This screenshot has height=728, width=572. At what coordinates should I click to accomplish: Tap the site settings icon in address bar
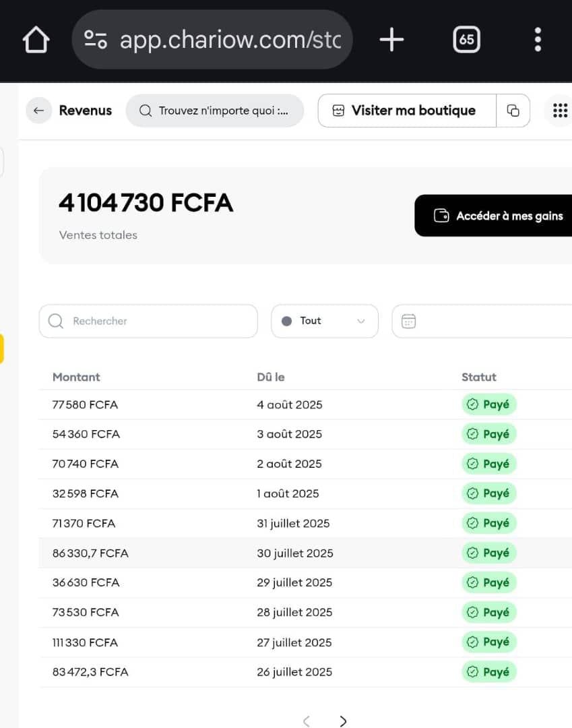click(96, 40)
